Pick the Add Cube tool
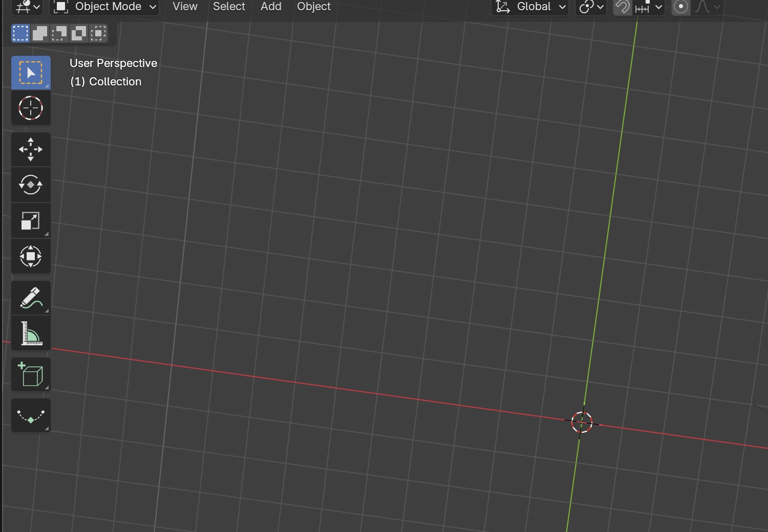 pyautogui.click(x=31, y=374)
